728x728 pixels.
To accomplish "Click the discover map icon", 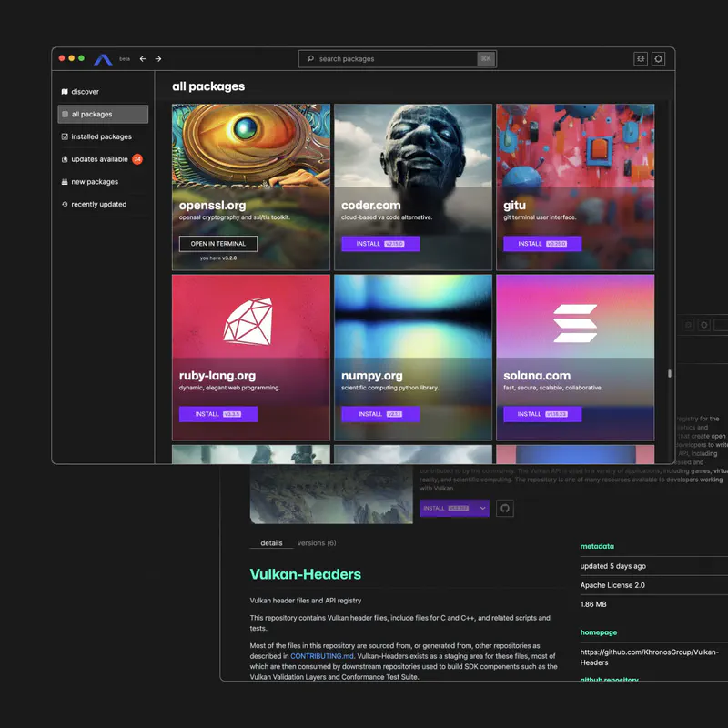I will coord(65,92).
